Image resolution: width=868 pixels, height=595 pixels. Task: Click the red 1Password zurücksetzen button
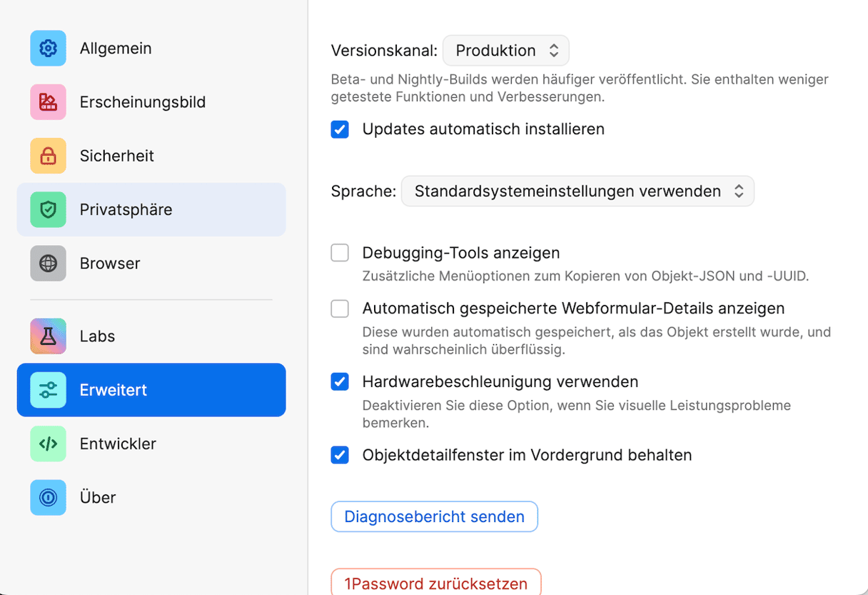[x=436, y=583]
